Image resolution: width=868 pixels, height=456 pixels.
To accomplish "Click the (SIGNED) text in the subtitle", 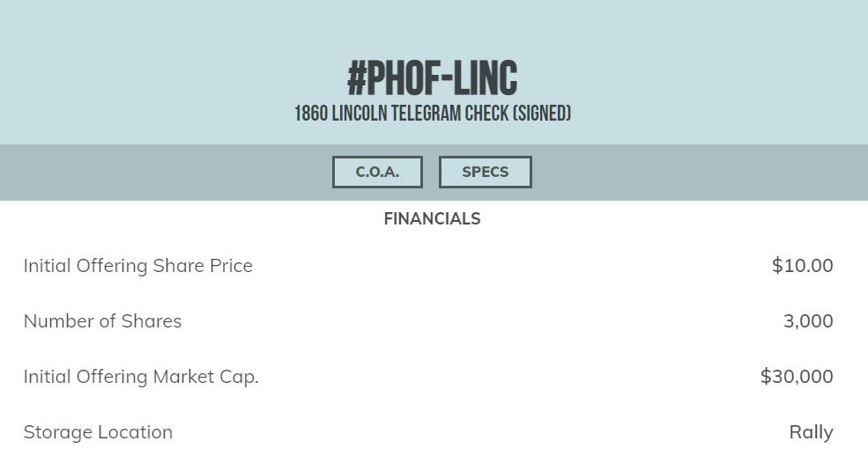I will pos(542,114).
